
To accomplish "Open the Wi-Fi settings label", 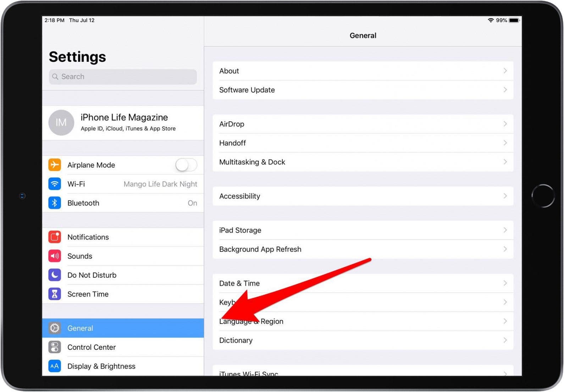I will [76, 184].
